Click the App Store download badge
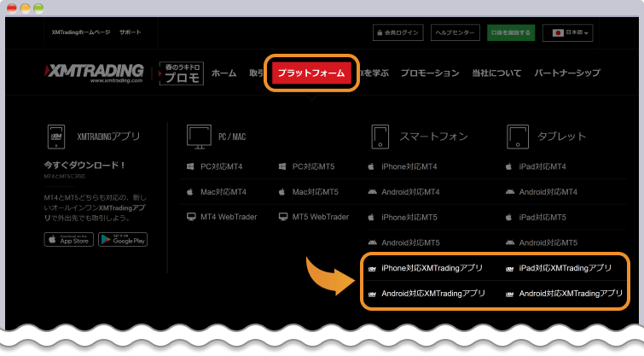Viewport: 644px width, 356px height. (x=69, y=239)
